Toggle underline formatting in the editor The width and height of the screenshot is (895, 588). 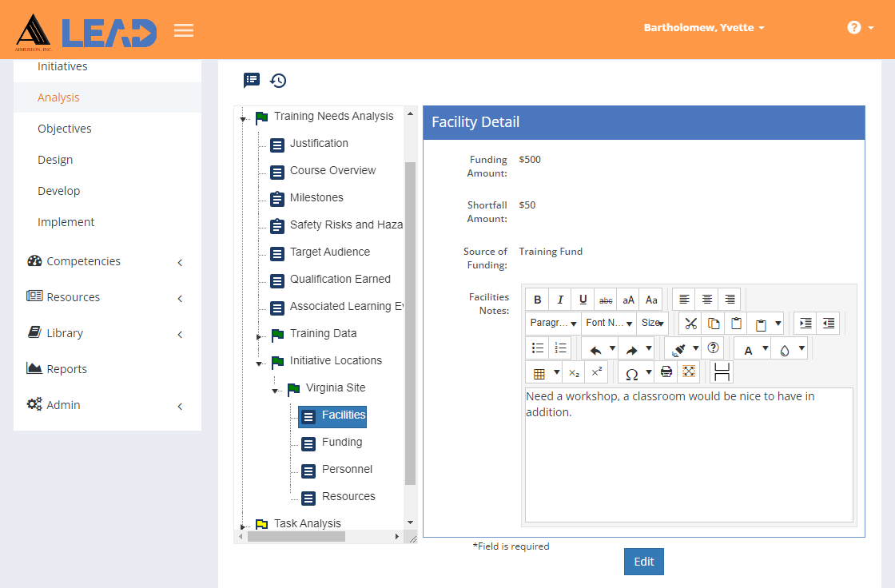(x=583, y=300)
